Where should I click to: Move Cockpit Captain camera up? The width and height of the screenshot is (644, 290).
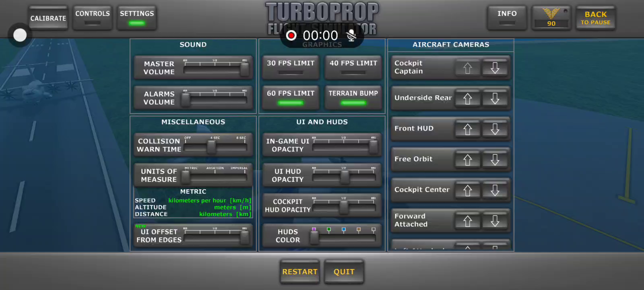(x=467, y=68)
